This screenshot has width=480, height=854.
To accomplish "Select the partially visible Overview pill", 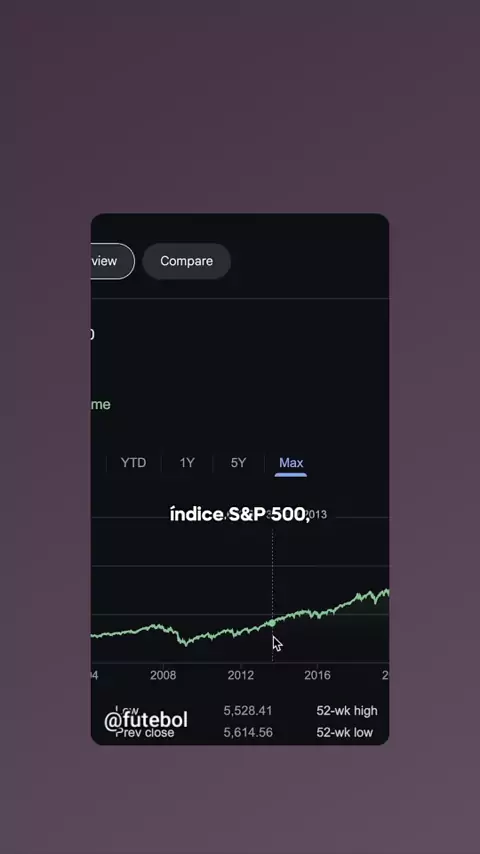I will coord(112,261).
